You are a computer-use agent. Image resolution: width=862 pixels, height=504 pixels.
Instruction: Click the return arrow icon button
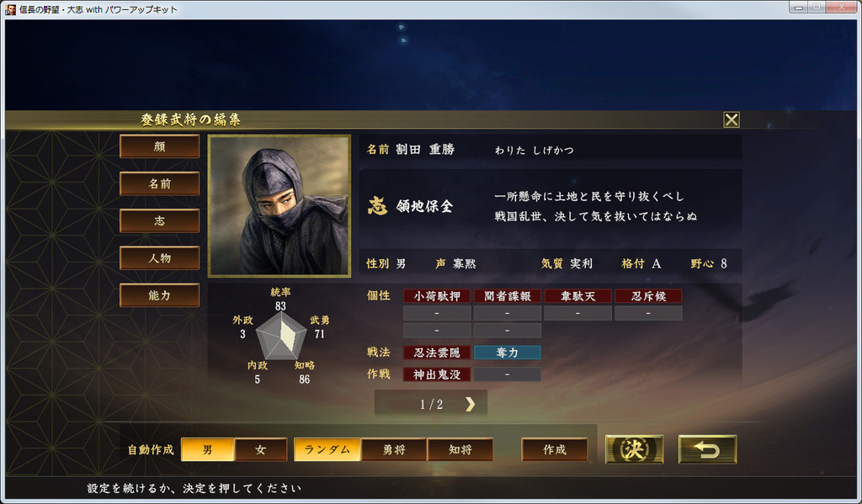[707, 449]
